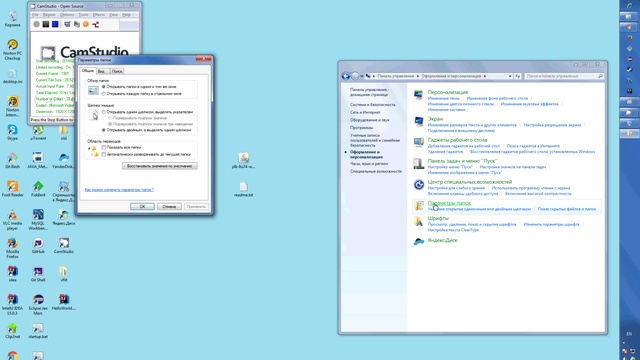Viewport: 640px width, 360px height.
Task: Open 'Показ скрытых файлов и папок' link
Action: [567, 209]
